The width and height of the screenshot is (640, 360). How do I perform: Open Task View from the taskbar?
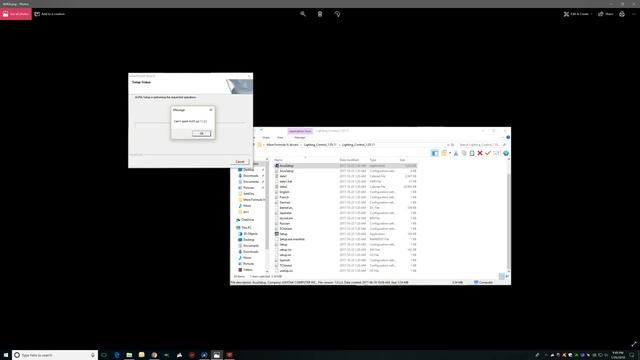pos(104,355)
